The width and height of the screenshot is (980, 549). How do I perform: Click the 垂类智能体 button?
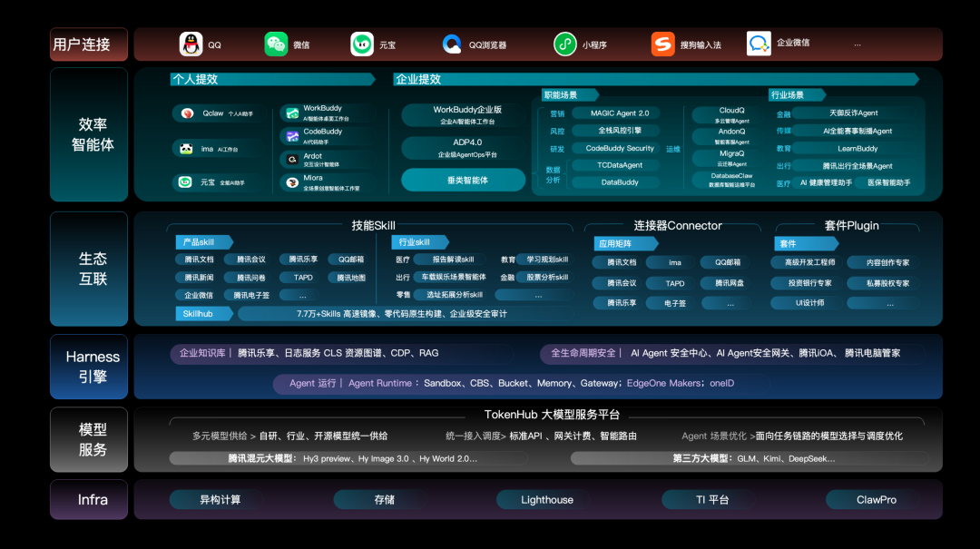point(463,180)
